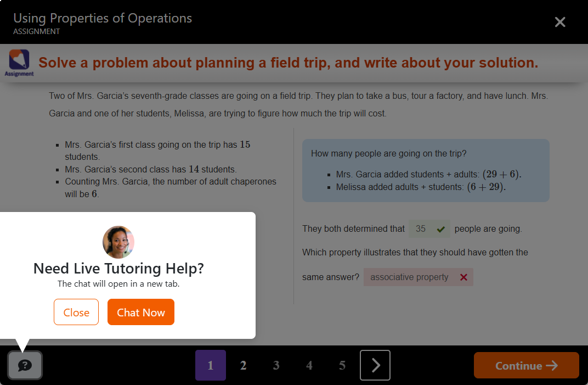Click the Continue button

(527, 365)
